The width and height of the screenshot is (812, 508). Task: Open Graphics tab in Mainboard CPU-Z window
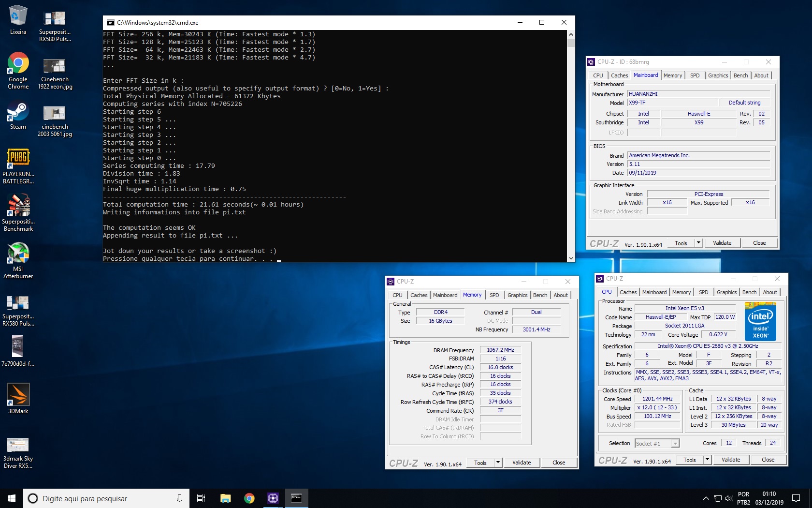click(x=718, y=75)
